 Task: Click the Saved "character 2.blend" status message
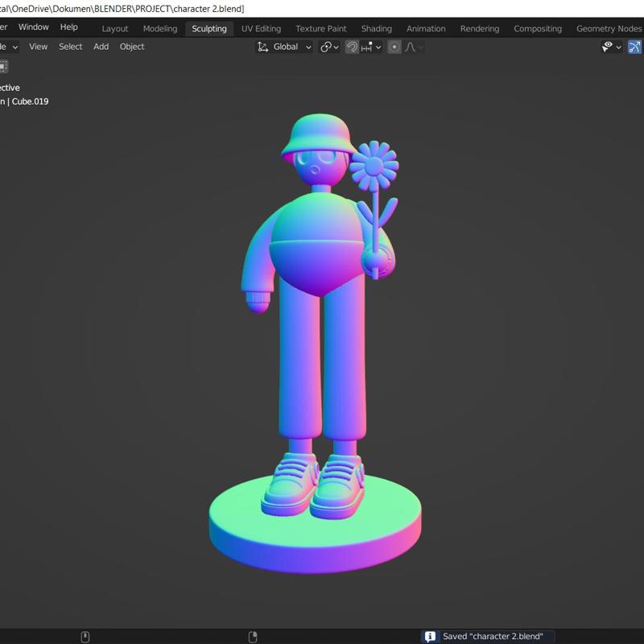click(x=493, y=637)
